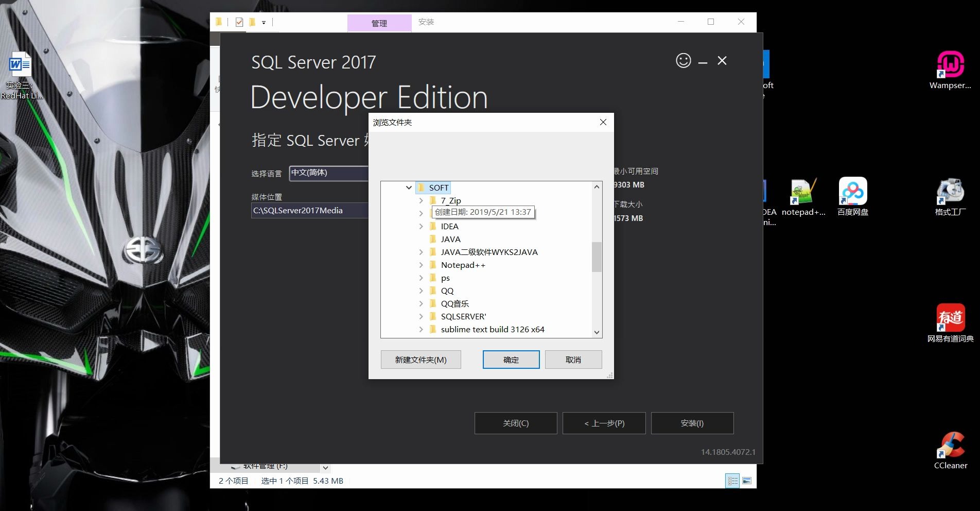The height and width of the screenshot is (511, 980).
Task: Expand the Explorer navigation pane bottom chevron
Action: [325, 468]
